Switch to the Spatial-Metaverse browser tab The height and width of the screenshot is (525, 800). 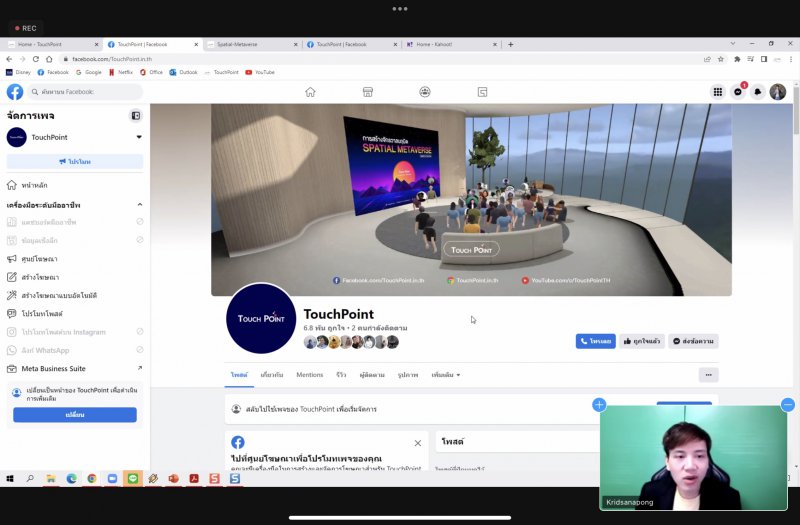249,44
